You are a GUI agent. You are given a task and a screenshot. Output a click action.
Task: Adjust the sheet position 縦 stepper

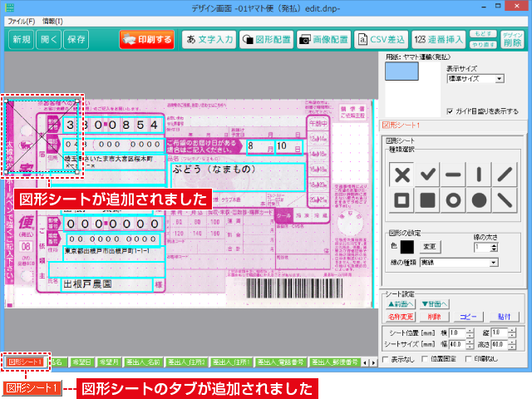[x=512, y=333]
